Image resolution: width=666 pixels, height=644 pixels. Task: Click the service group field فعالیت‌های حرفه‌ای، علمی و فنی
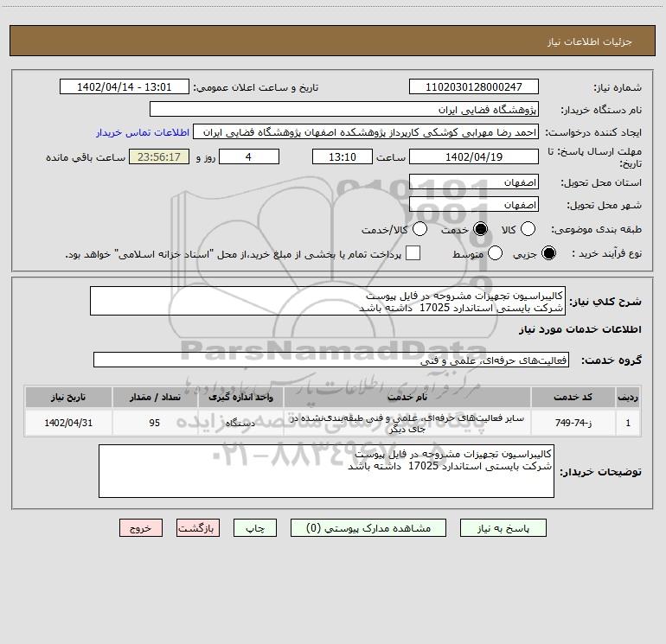point(331,360)
